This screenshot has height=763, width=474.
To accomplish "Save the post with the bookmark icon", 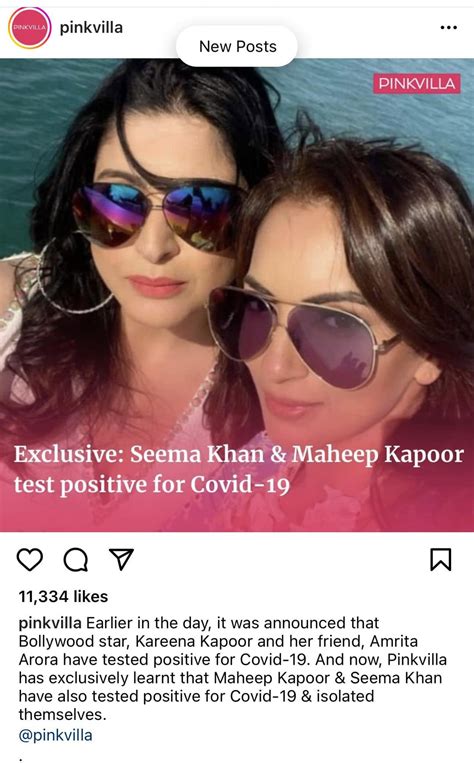I will (441, 560).
